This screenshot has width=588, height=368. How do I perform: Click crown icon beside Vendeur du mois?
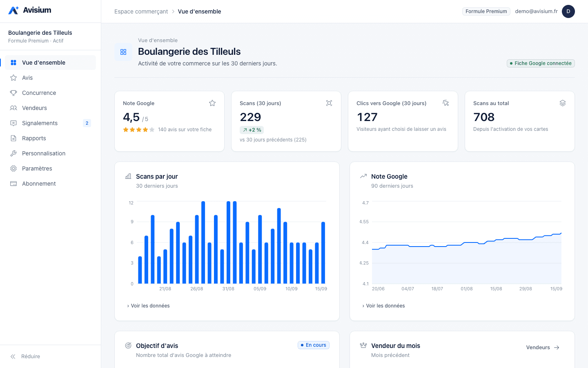pyautogui.click(x=363, y=346)
